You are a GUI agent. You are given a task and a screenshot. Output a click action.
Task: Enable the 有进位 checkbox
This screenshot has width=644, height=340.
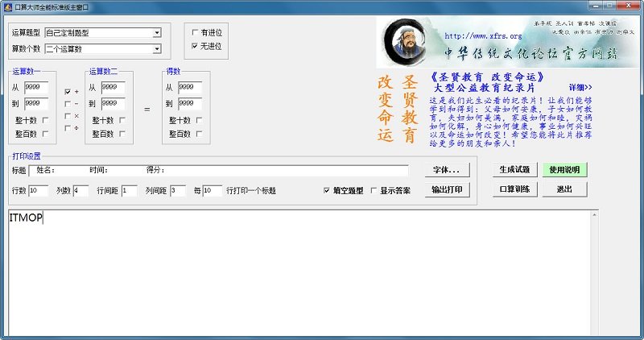(195, 32)
